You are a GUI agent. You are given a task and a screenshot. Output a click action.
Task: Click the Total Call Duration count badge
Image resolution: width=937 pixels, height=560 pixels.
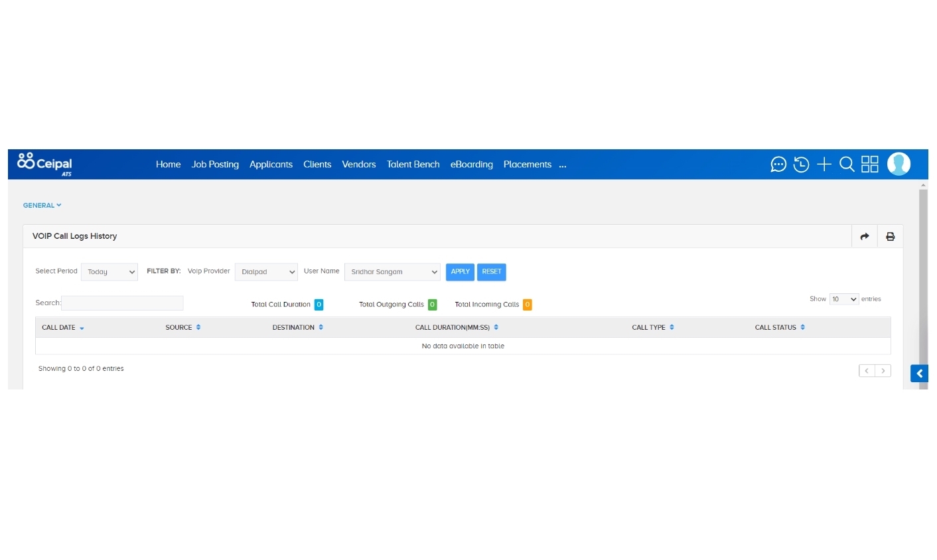point(319,305)
